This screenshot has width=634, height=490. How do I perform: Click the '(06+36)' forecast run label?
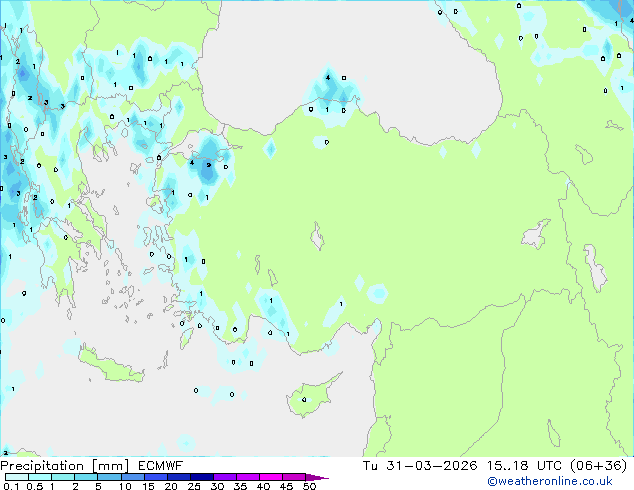[x=599, y=466]
